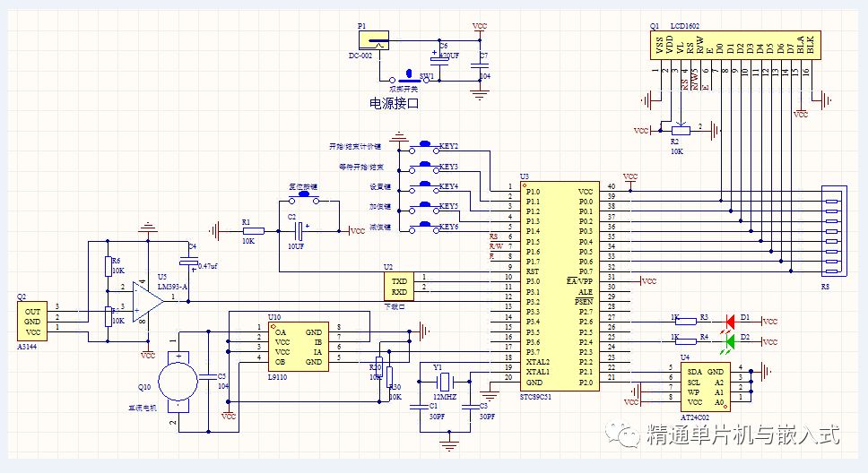Click the 'STC89C51' part label

[536, 397]
